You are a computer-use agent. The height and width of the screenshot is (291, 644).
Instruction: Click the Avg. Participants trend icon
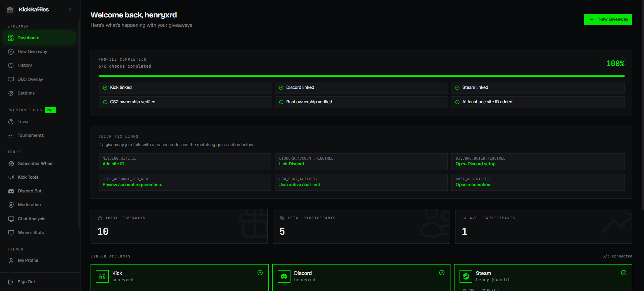point(464,218)
